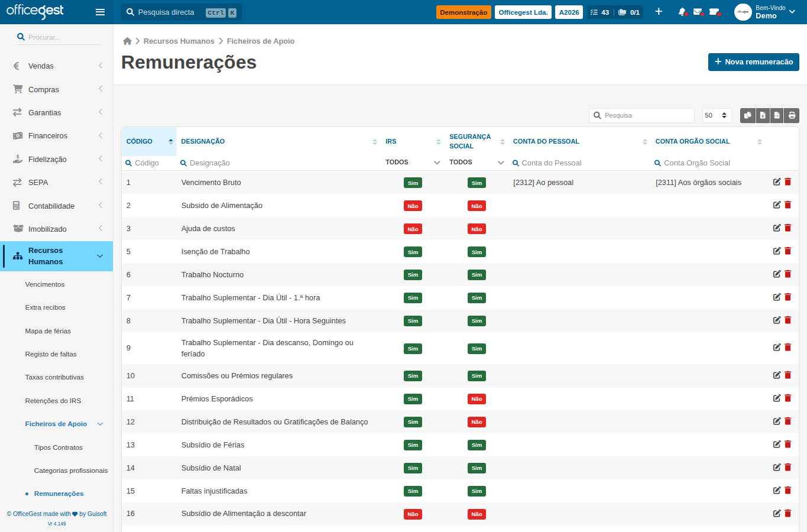Delete the Vencimento Bruto row
The image size is (807, 532).
point(787,182)
